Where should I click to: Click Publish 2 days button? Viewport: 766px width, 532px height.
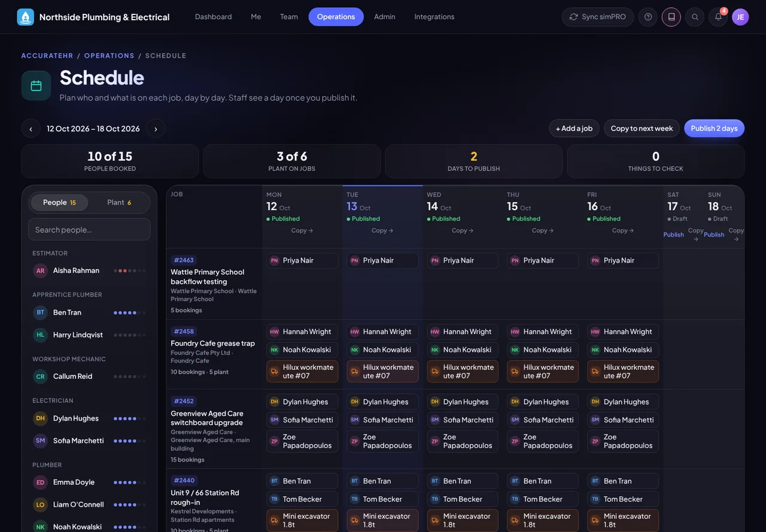715,129
